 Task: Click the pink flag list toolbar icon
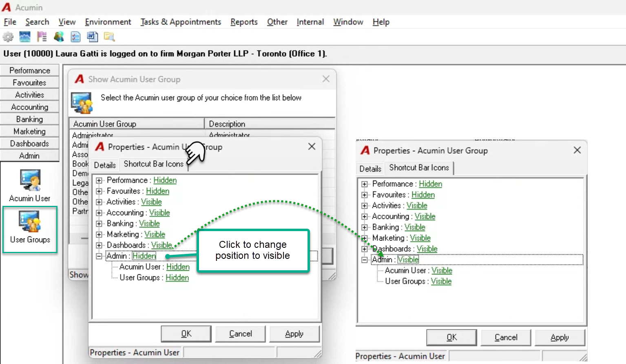pos(42,37)
